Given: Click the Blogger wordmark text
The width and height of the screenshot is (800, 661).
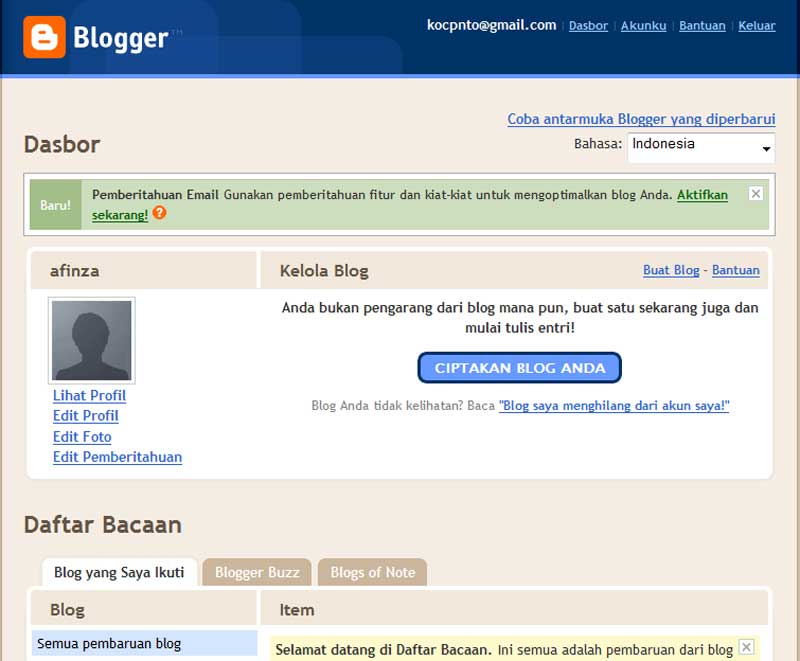Looking at the screenshot, I should [120, 39].
